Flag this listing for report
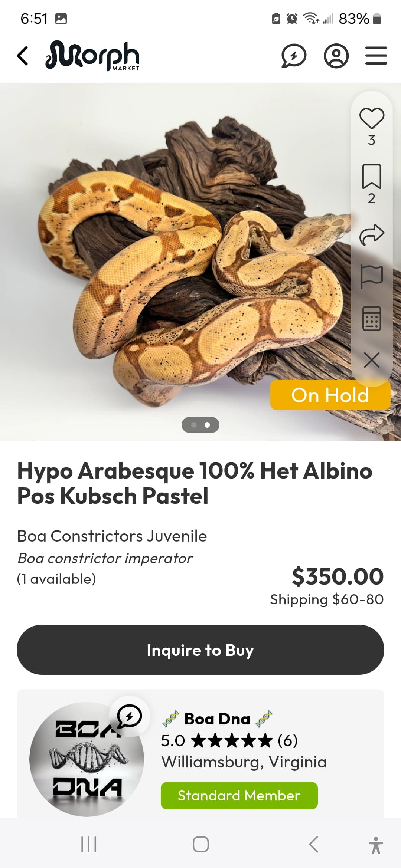This screenshot has height=868, width=401. tap(372, 277)
